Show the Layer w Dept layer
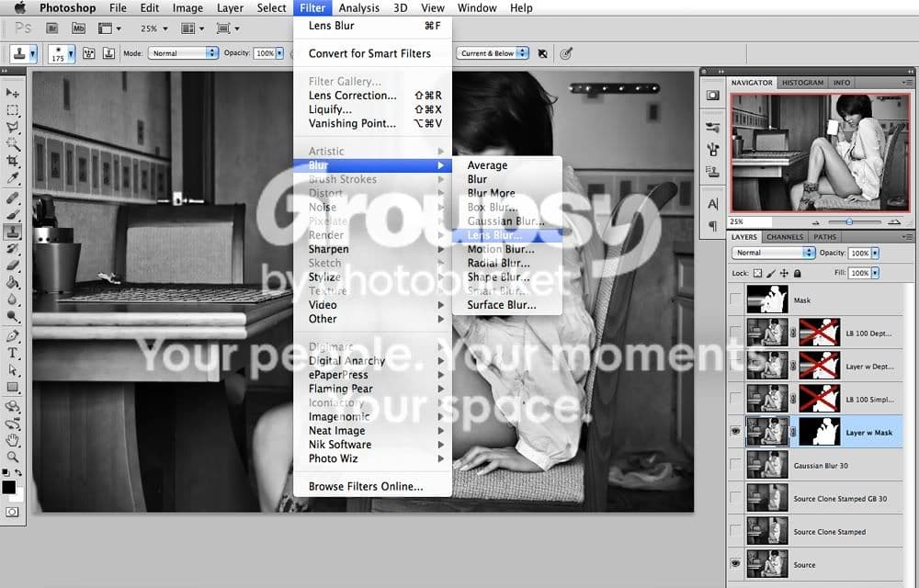This screenshot has height=588, width=919. point(735,366)
